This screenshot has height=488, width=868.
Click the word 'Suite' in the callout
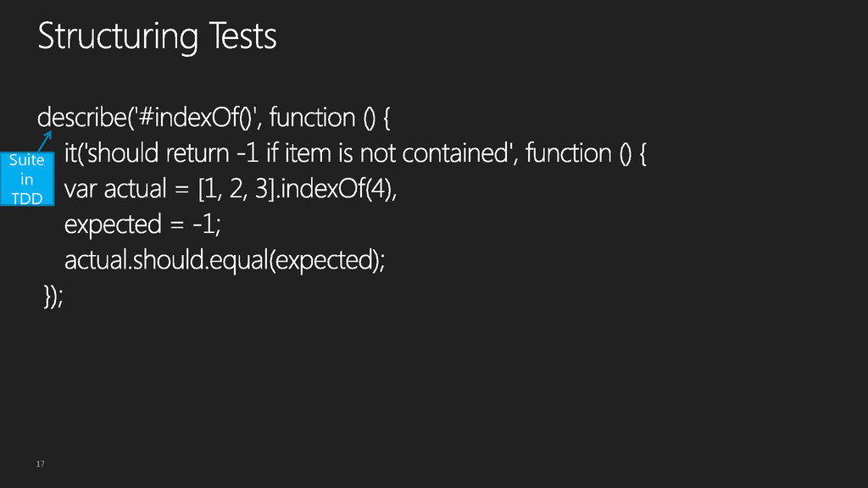tap(26, 160)
